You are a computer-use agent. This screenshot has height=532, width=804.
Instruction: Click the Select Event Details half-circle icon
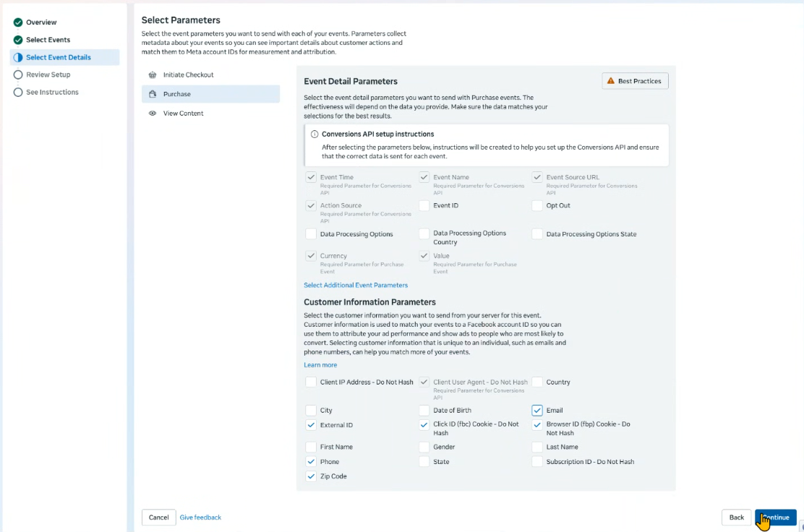(x=18, y=57)
